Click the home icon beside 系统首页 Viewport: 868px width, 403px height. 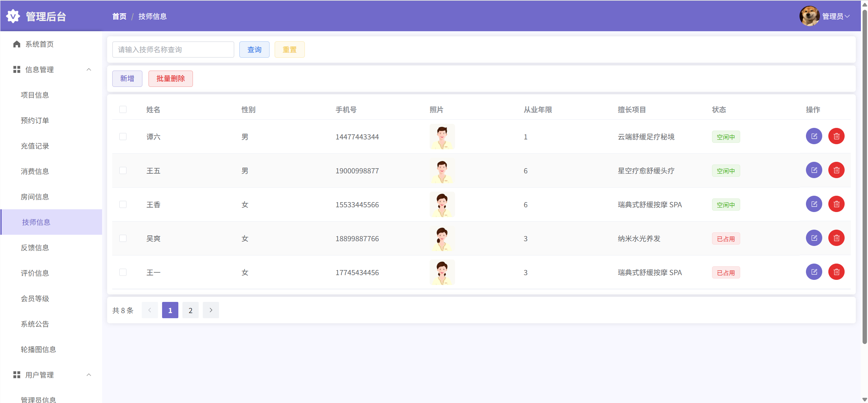[x=17, y=44]
